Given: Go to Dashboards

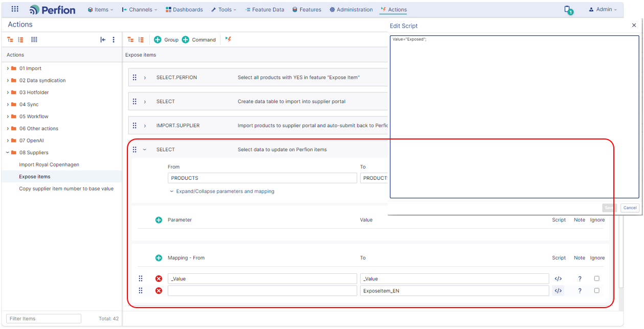Looking at the screenshot, I should (x=184, y=10).
